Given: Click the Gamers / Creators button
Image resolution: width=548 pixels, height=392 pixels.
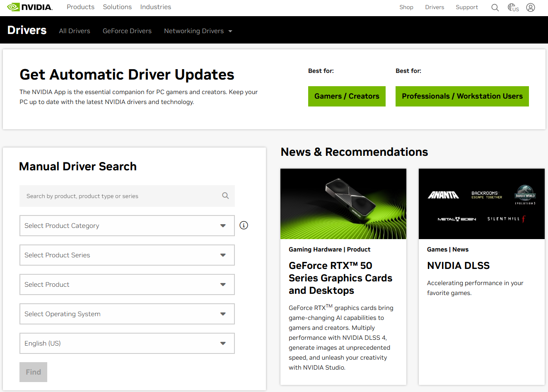Looking at the screenshot, I should coord(347,96).
